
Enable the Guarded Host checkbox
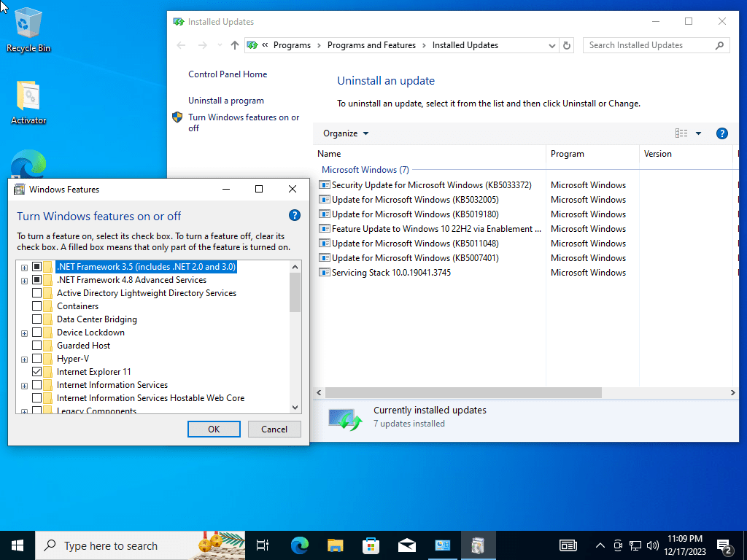[36, 345]
